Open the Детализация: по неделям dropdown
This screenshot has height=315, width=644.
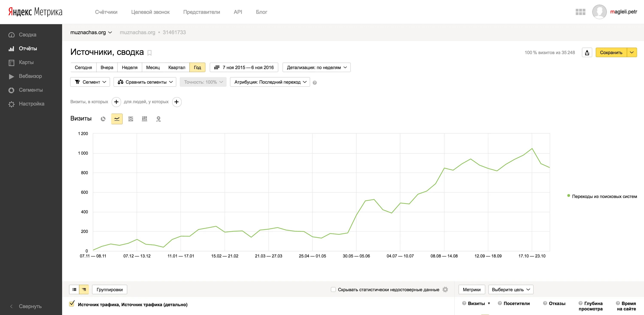pyautogui.click(x=316, y=67)
